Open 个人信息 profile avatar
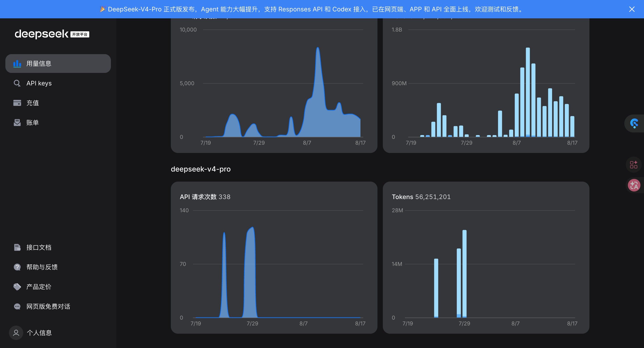This screenshot has height=348, width=644. coord(16,333)
